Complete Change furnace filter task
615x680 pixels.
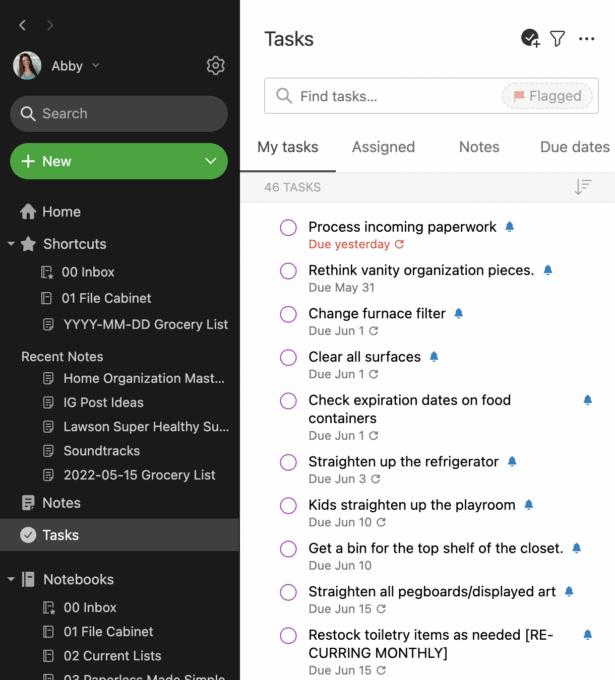pyautogui.click(x=288, y=314)
